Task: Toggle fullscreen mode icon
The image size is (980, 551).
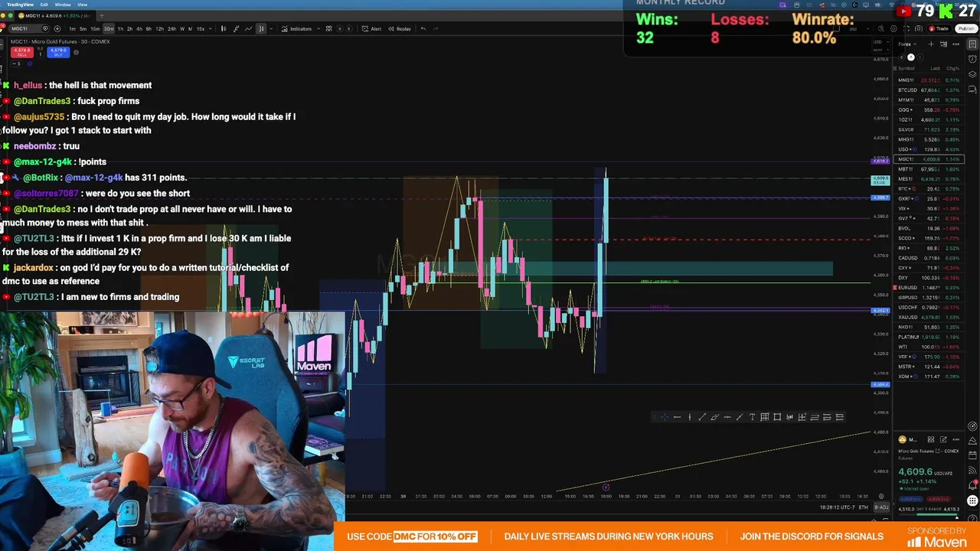Action: click(906, 28)
